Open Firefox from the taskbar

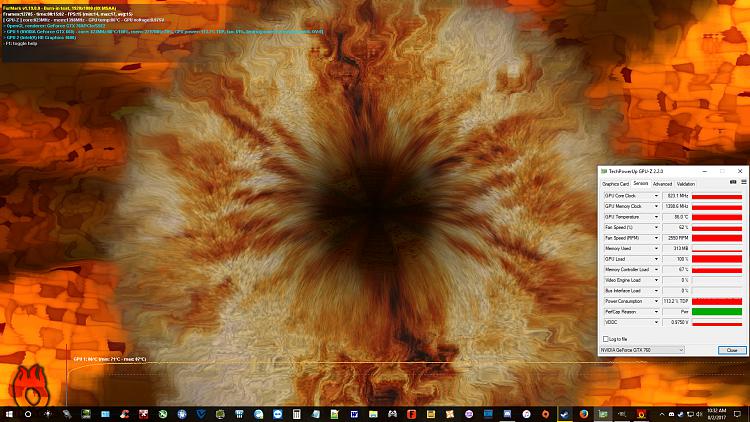tap(584, 414)
